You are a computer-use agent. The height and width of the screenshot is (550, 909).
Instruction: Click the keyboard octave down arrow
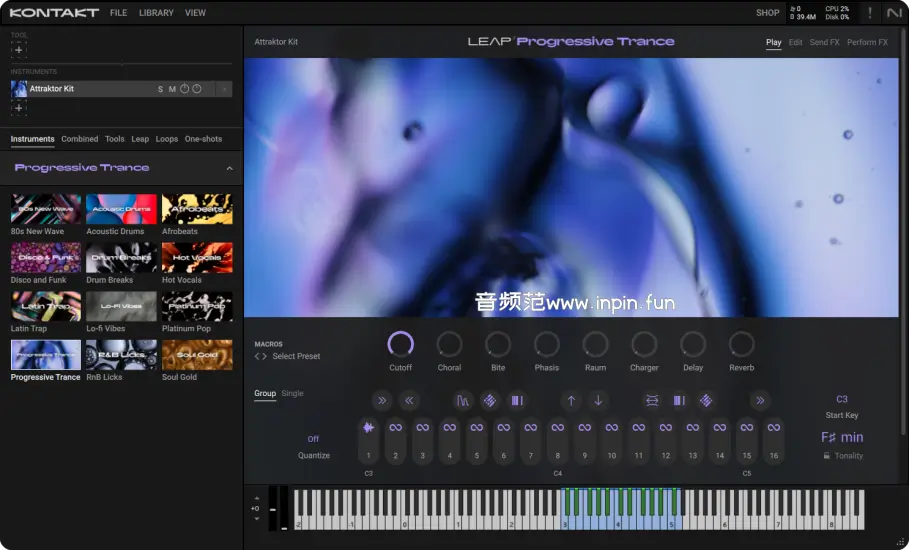pyautogui.click(x=257, y=519)
